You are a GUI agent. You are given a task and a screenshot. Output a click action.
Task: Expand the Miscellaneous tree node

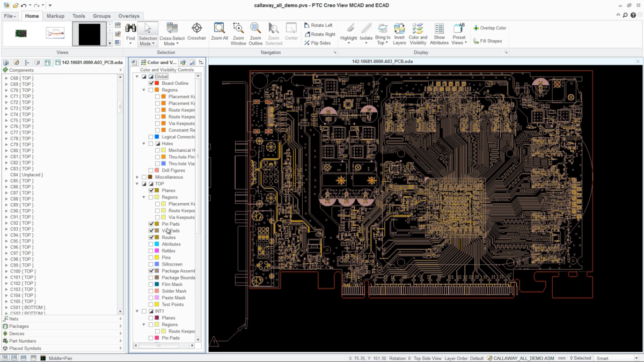pyautogui.click(x=137, y=177)
